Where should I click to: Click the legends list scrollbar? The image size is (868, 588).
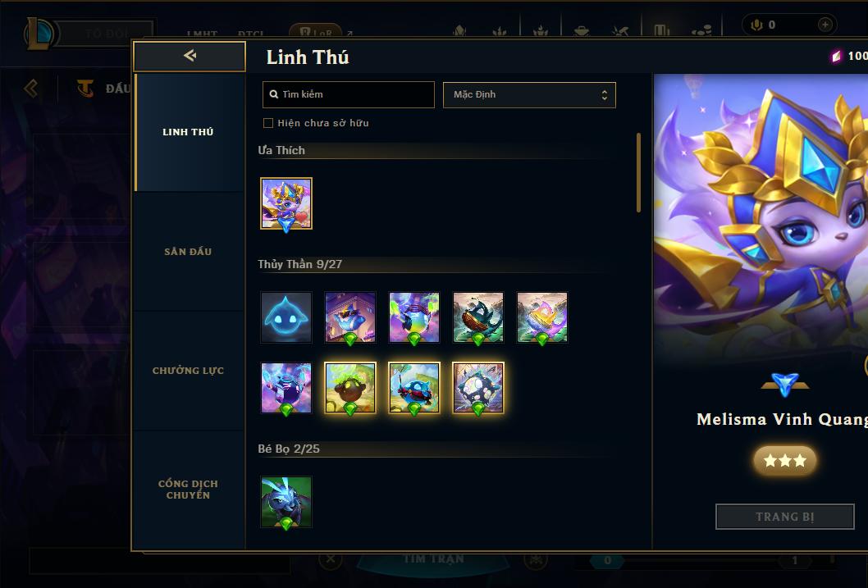click(638, 172)
